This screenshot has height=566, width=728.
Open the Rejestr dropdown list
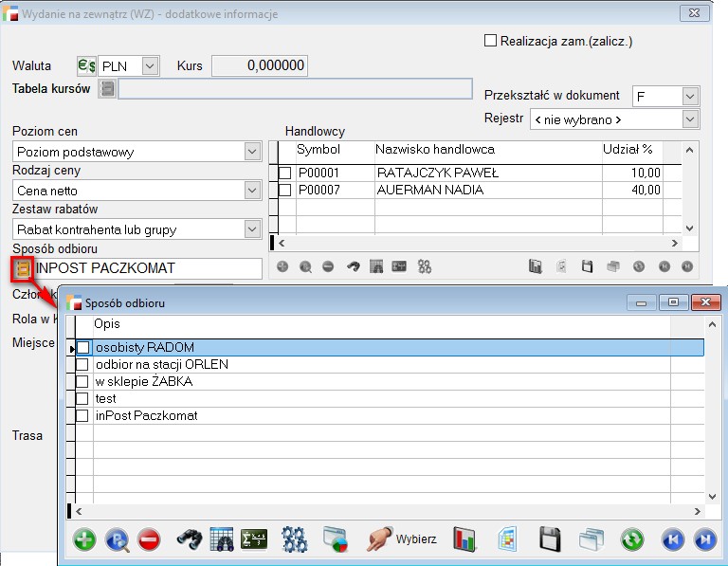pos(690,119)
